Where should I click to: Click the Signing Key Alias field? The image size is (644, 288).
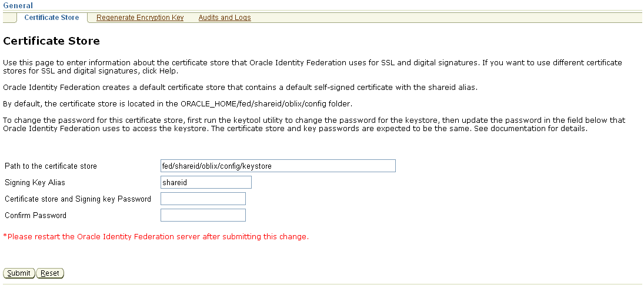tap(206, 182)
